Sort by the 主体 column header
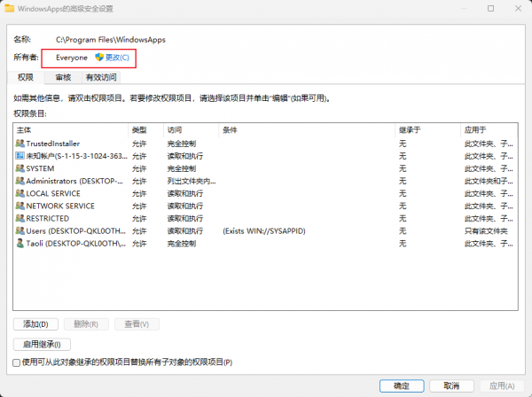 (x=71, y=130)
